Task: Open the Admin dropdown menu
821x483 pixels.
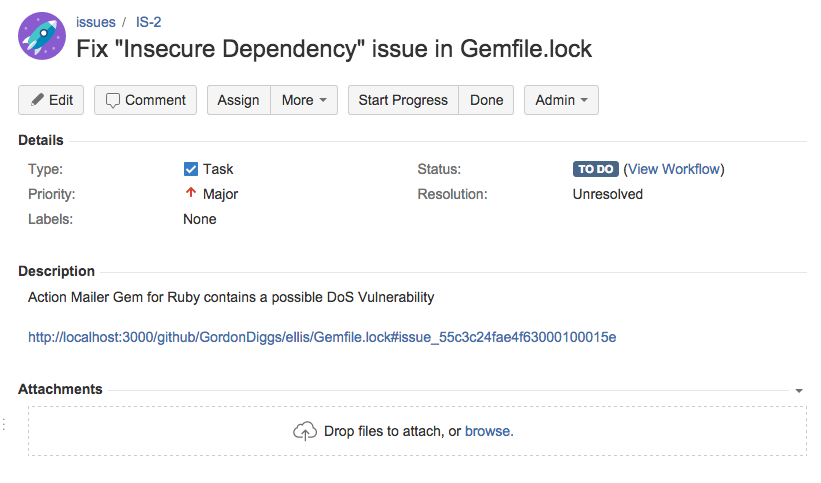Action: coord(561,100)
